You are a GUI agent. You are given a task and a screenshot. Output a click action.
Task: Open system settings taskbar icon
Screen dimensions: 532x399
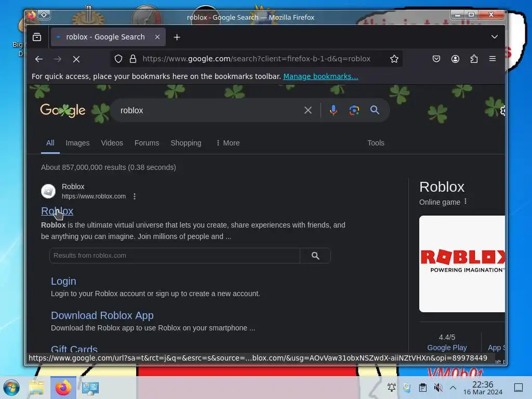pyautogui.click(x=90, y=388)
